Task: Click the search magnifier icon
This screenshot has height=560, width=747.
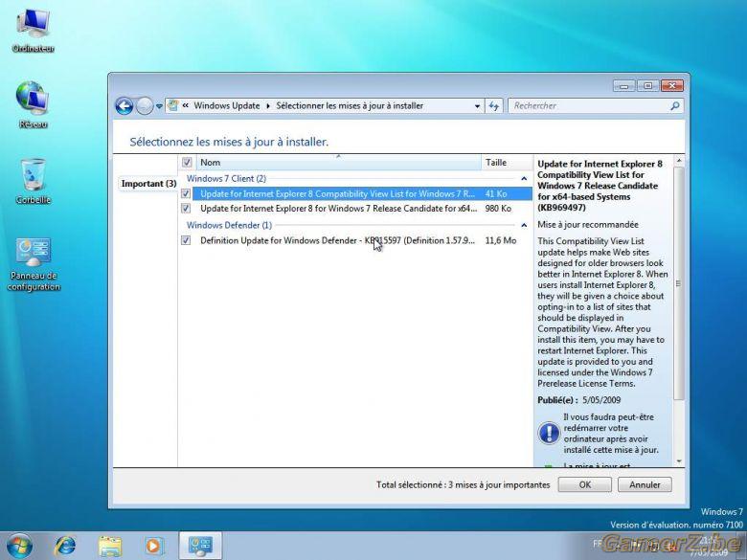Action: (x=674, y=105)
